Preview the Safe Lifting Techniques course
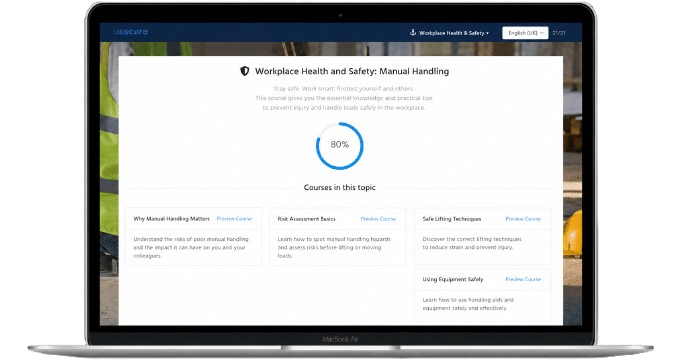Viewport: 689px width, 362px height. point(523,219)
